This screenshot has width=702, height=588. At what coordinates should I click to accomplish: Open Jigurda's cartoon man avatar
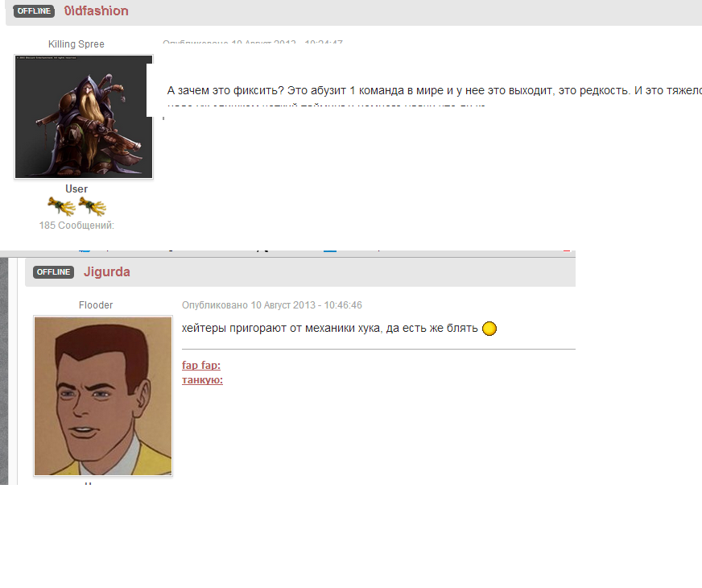pyautogui.click(x=103, y=395)
